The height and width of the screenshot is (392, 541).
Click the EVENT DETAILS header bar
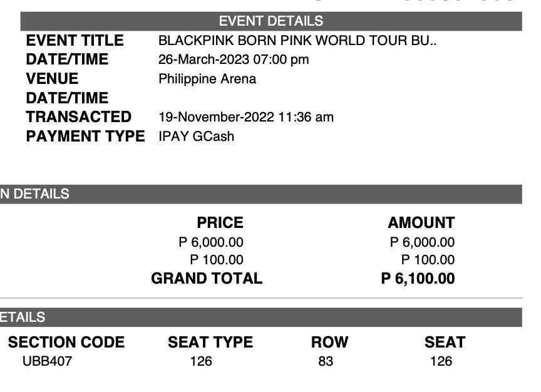(271, 21)
